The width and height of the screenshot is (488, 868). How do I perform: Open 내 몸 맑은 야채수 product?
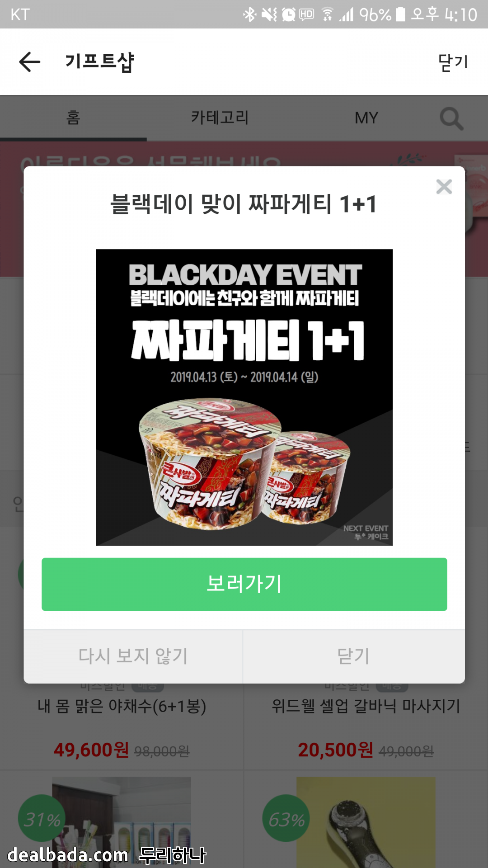click(122, 706)
